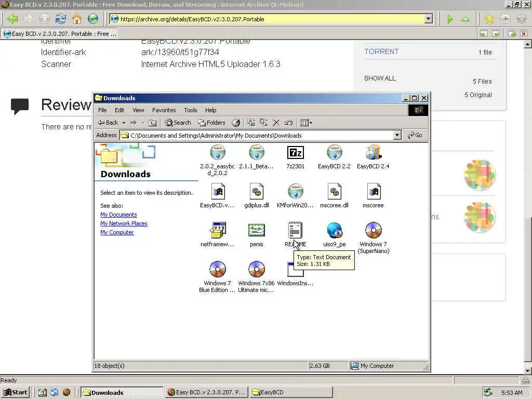Viewport: 532px width, 399px height.
Task: Click the green Go play arrow in K-Meleon
Action: (x=450, y=19)
